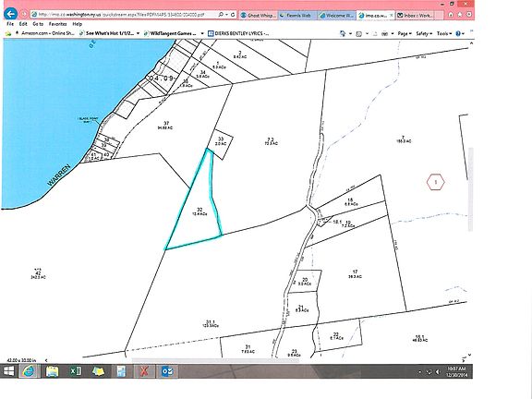Expand the Tools dropdown menu

444,33
